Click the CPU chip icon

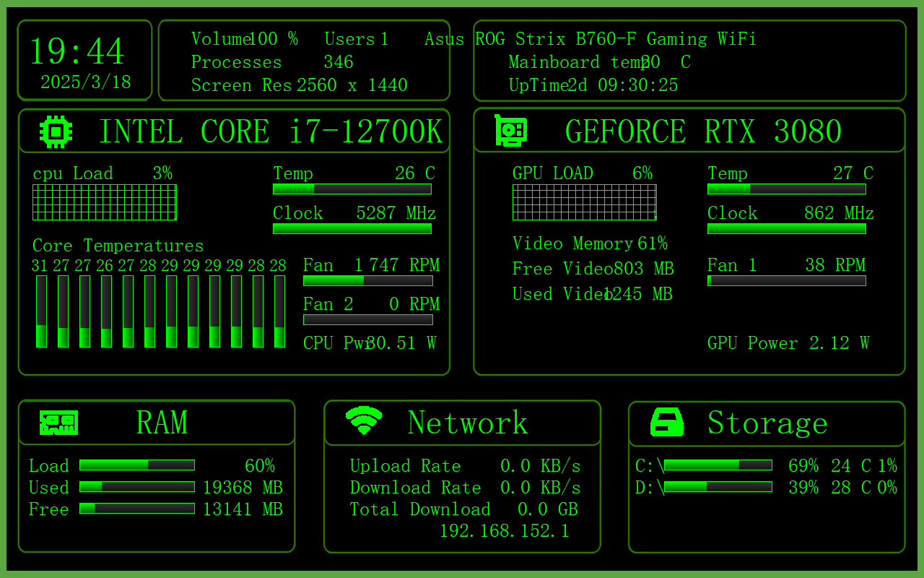(x=56, y=131)
